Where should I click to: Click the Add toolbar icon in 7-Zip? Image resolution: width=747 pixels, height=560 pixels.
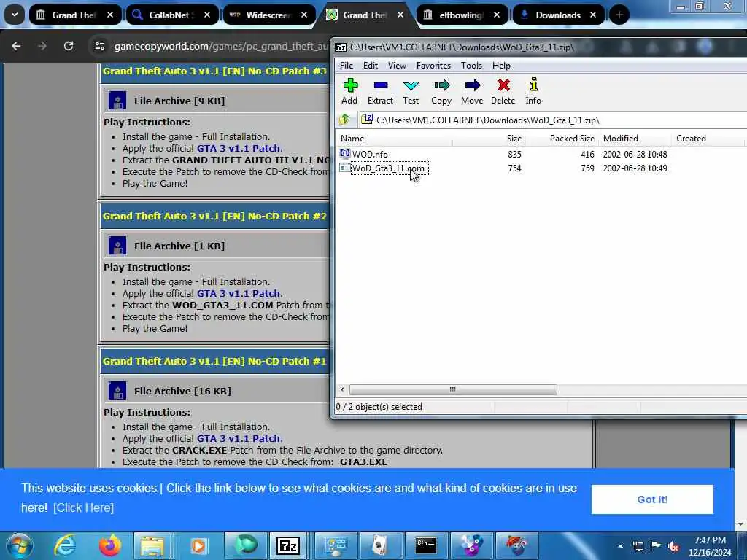pyautogui.click(x=349, y=91)
